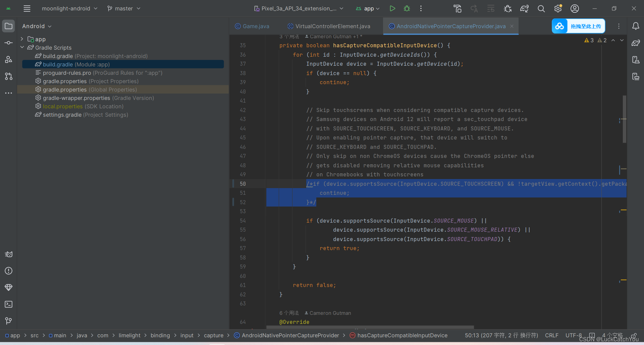Open gradle-wrapper.properties file

tap(95, 98)
